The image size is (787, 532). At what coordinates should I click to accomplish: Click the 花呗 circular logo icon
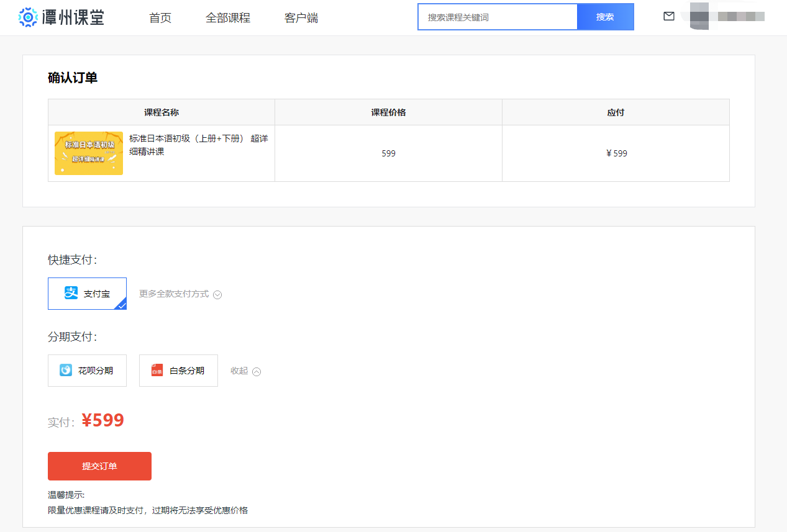(x=66, y=370)
